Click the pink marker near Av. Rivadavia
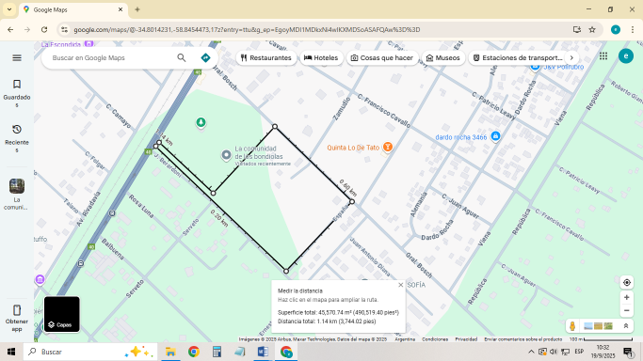 pos(40,280)
